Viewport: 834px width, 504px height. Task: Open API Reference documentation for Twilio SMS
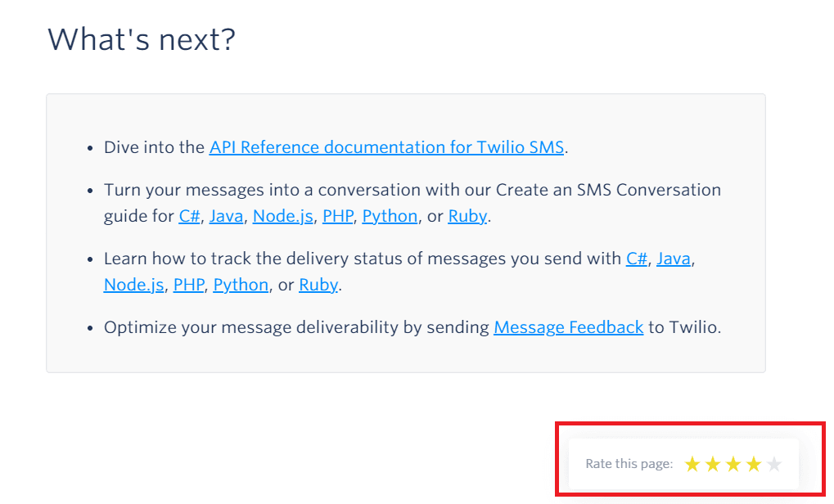pyautogui.click(x=386, y=147)
